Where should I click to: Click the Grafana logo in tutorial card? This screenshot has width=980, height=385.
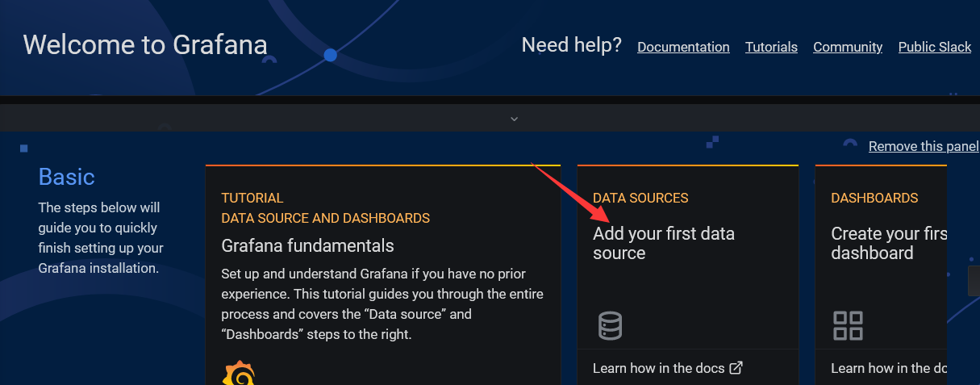(239, 374)
